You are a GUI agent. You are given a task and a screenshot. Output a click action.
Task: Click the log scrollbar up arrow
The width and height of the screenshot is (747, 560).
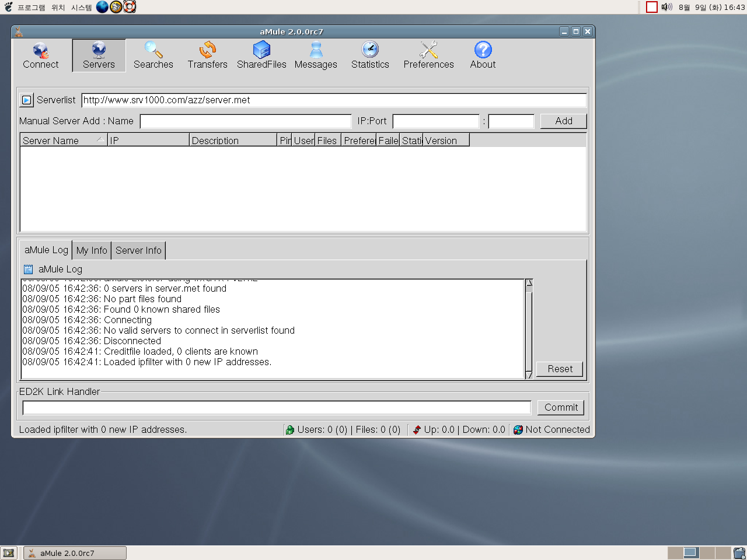(529, 284)
